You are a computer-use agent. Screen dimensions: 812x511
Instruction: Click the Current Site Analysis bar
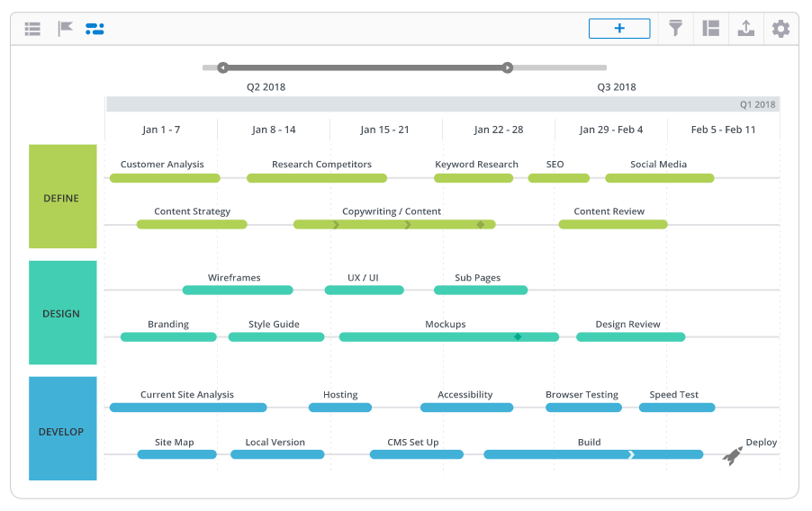pos(188,408)
